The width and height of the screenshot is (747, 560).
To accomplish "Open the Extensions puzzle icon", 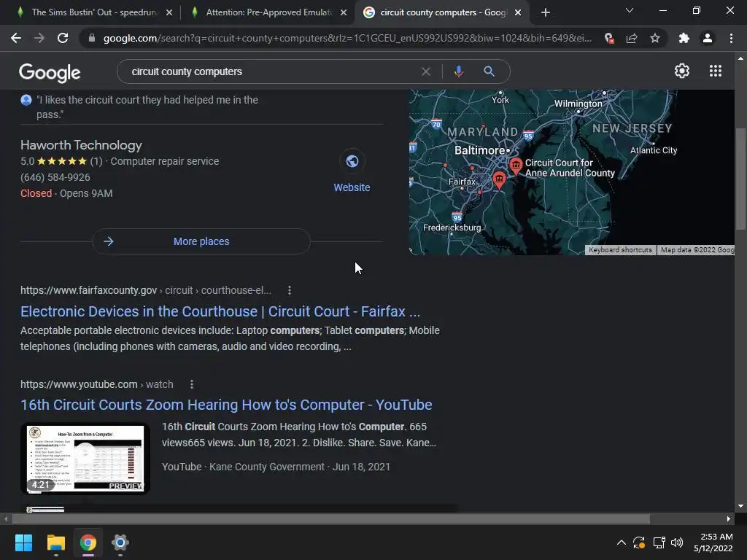I will (684, 38).
